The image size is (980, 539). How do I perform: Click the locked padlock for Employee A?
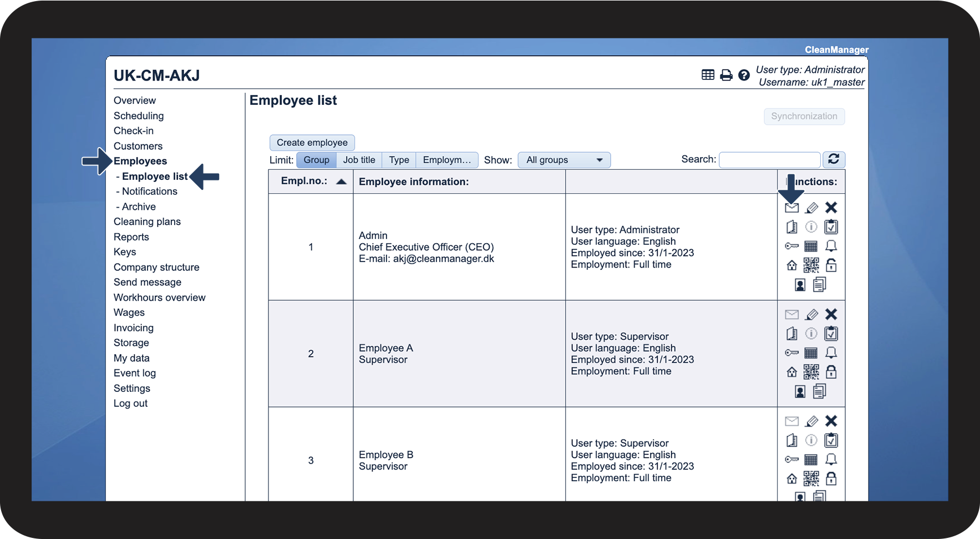pyautogui.click(x=831, y=371)
